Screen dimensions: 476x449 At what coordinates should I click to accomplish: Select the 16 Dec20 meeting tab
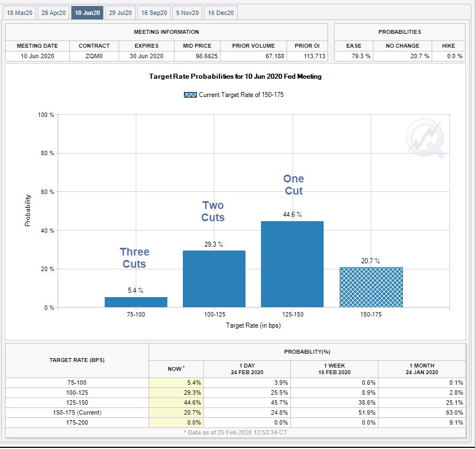click(x=221, y=12)
